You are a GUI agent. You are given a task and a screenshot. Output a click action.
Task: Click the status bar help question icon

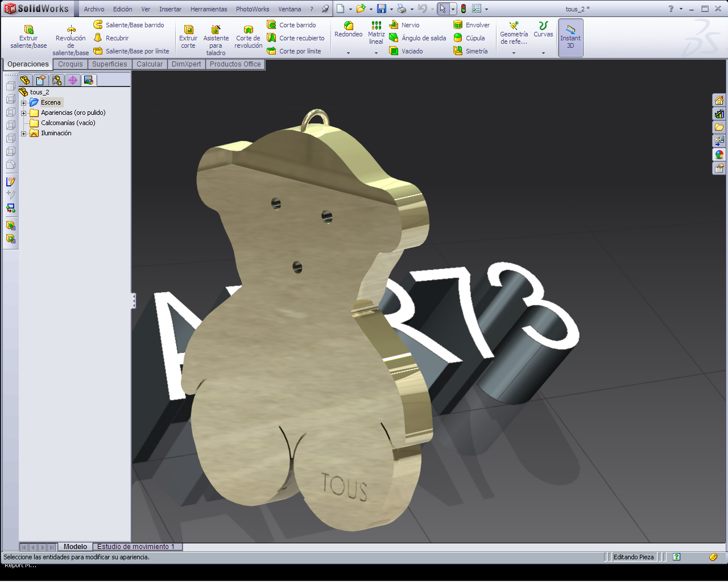pyautogui.click(x=676, y=557)
